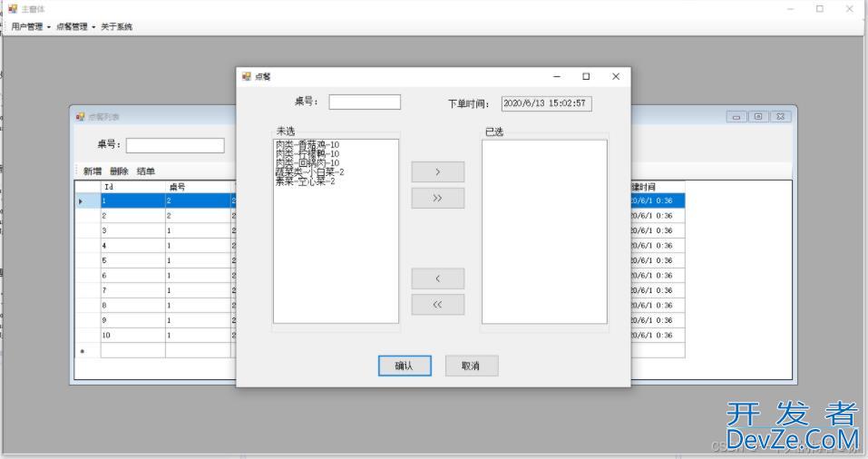Viewport: 868px width, 459px height.
Task: Select 蔬菜类-小白菜-2 in the 未选 list
Action: click(309, 171)
